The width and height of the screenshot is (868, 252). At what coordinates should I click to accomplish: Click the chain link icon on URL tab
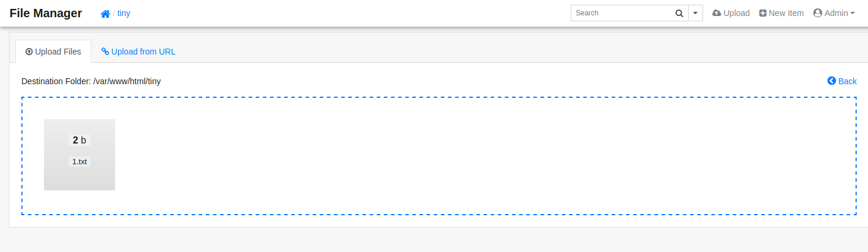105,52
